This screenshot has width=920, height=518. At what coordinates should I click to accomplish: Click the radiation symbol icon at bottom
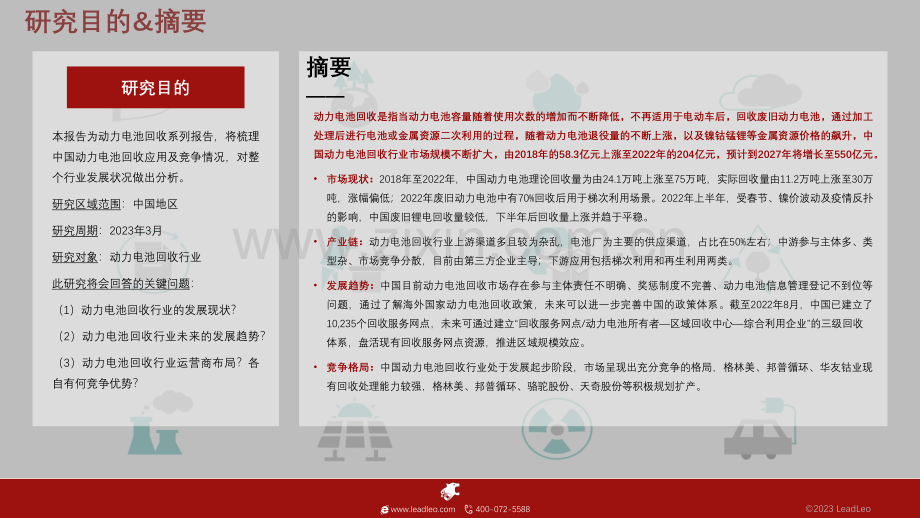click(557, 429)
